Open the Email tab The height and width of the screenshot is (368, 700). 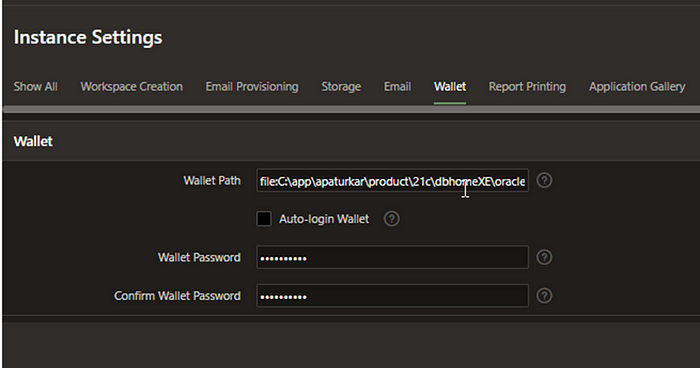point(397,87)
